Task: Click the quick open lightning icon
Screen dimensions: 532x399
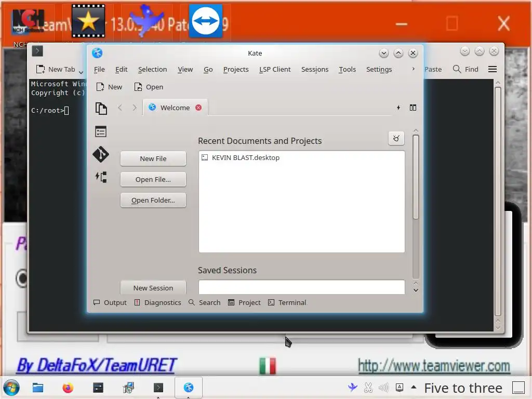Action: click(398, 108)
